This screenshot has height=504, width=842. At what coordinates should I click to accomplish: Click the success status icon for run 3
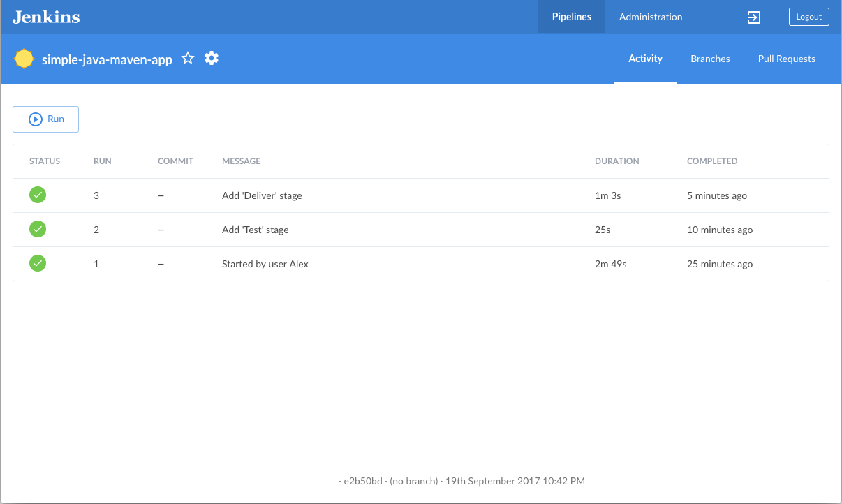(x=38, y=195)
